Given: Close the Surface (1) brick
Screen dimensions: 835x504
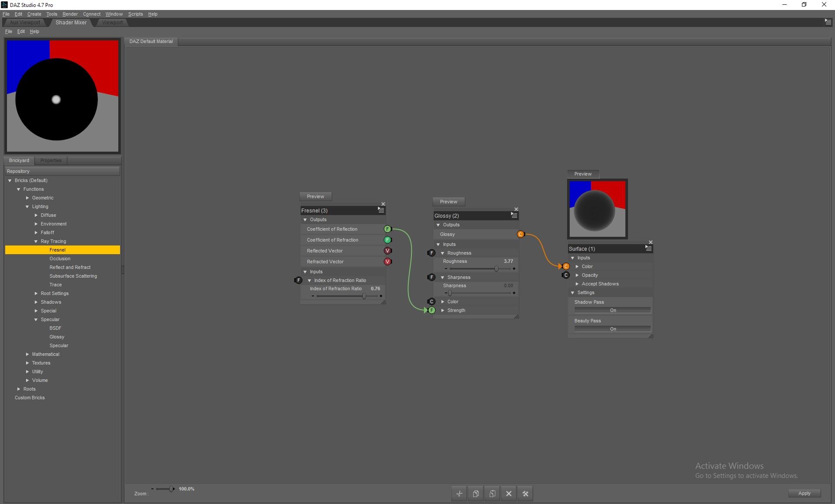Looking at the screenshot, I should pos(651,242).
